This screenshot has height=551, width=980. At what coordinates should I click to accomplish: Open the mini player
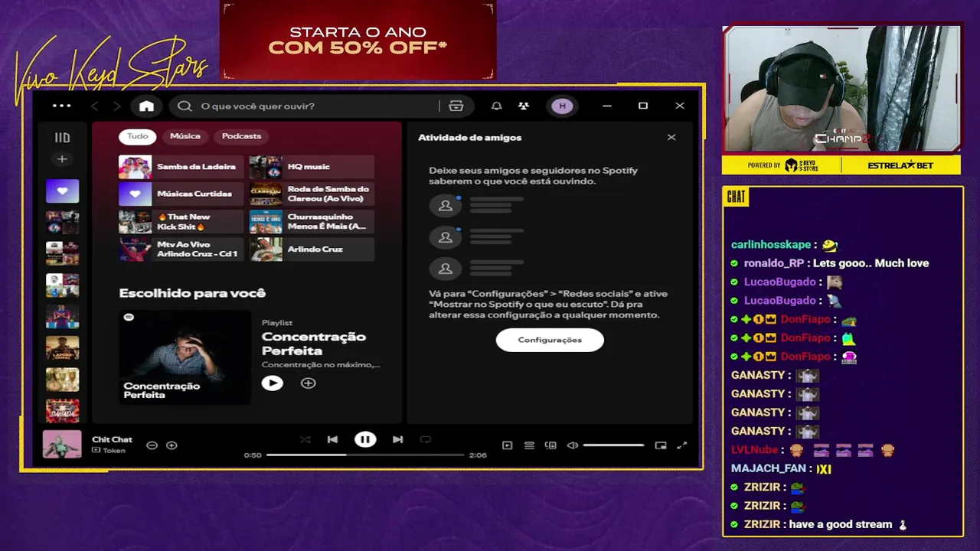pos(661,445)
